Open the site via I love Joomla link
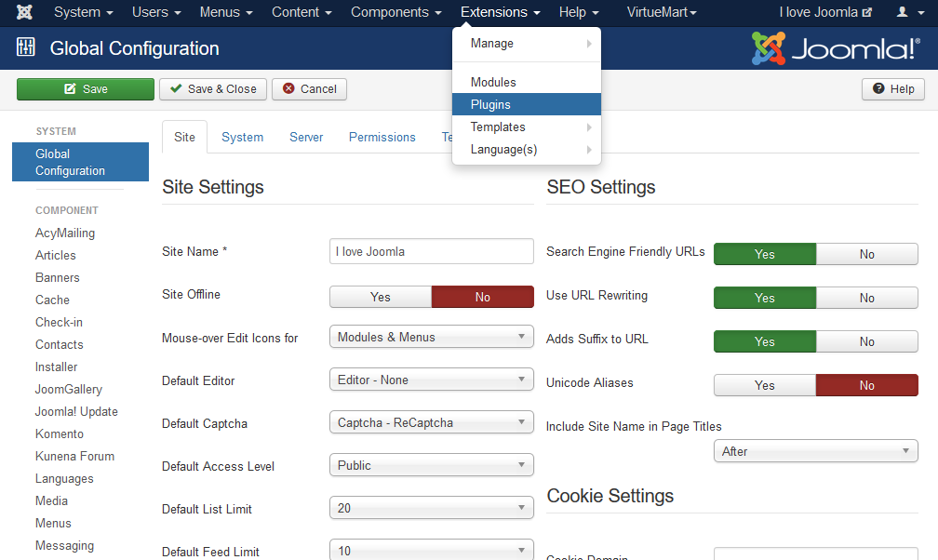Viewport: 938px width, 560px height. point(825,12)
